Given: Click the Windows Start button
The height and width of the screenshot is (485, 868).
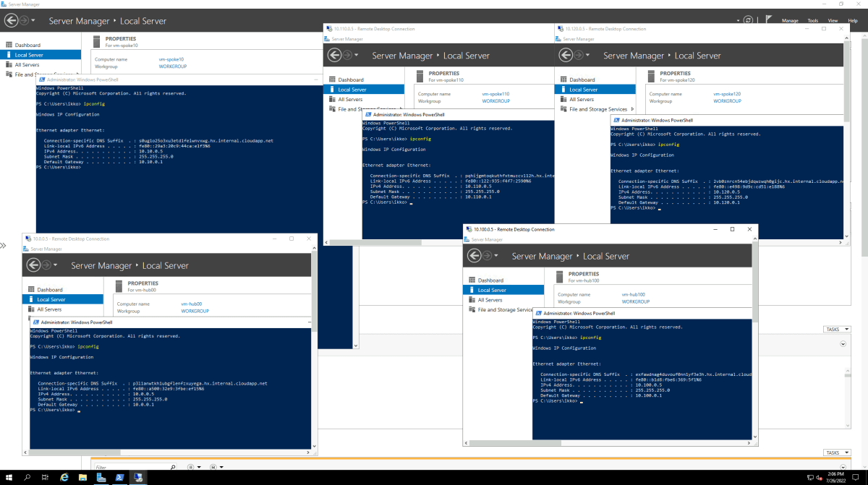Looking at the screenshot, I should pyautogui.click(x=10, y=477).
